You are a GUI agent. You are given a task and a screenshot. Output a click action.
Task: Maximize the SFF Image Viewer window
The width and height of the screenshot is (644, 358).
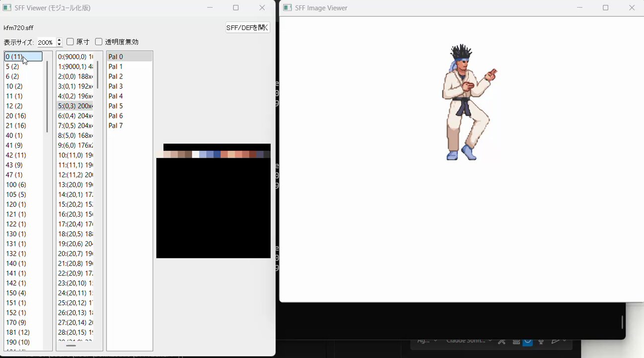[x=606, y=8]
